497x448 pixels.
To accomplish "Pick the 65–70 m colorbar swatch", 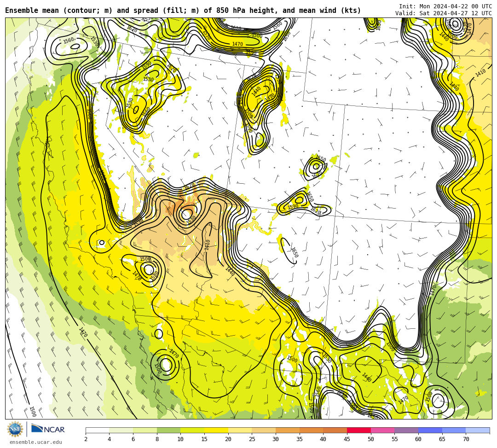I will (x=454, y=430).
